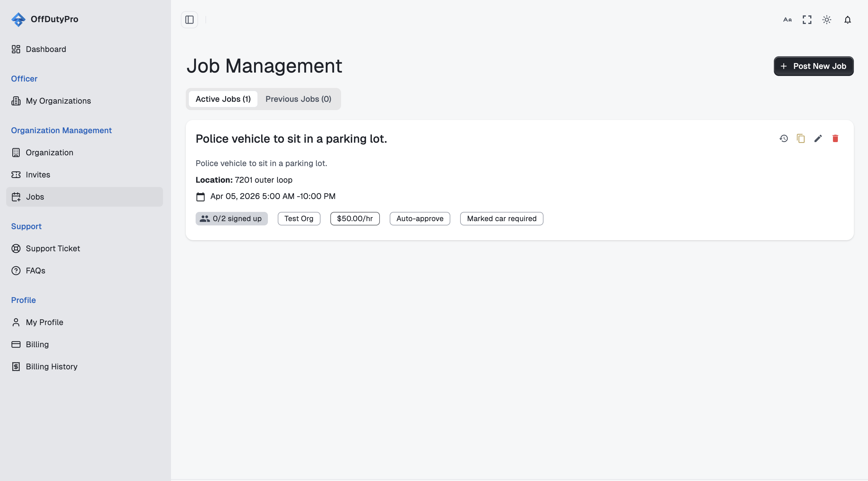Click the Billing History receipt icon
868x481 pixels.
tap(16, 367)
